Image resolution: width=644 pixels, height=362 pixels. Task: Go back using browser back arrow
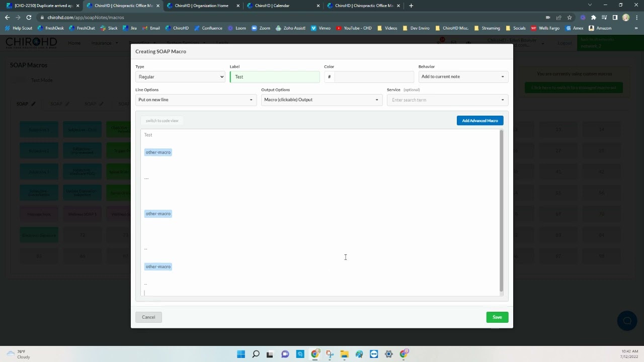coord(7,17)
